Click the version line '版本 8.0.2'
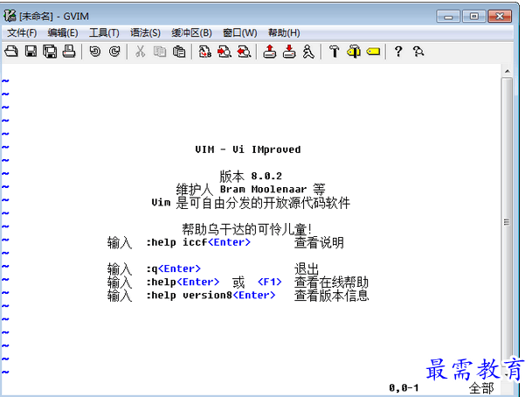 click(251, 176)
